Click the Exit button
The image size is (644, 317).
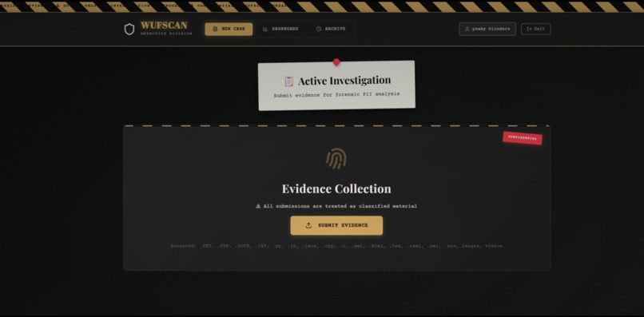(x=535, y=30)
